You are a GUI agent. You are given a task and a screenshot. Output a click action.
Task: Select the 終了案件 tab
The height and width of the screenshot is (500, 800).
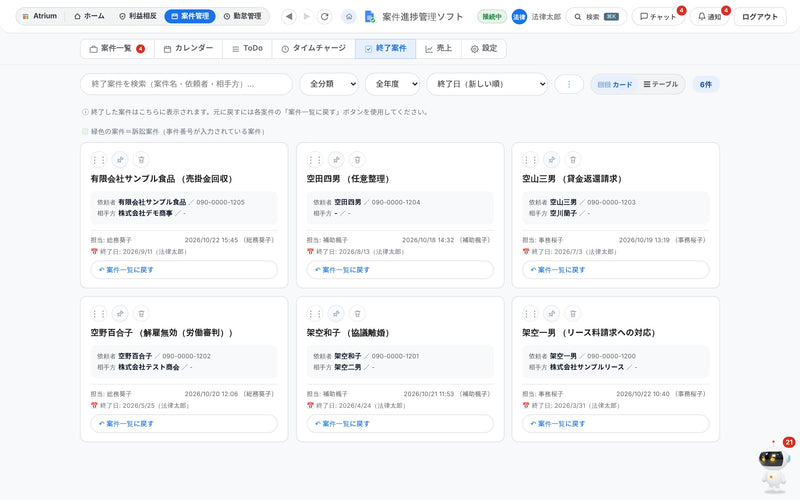coord(386,48)
